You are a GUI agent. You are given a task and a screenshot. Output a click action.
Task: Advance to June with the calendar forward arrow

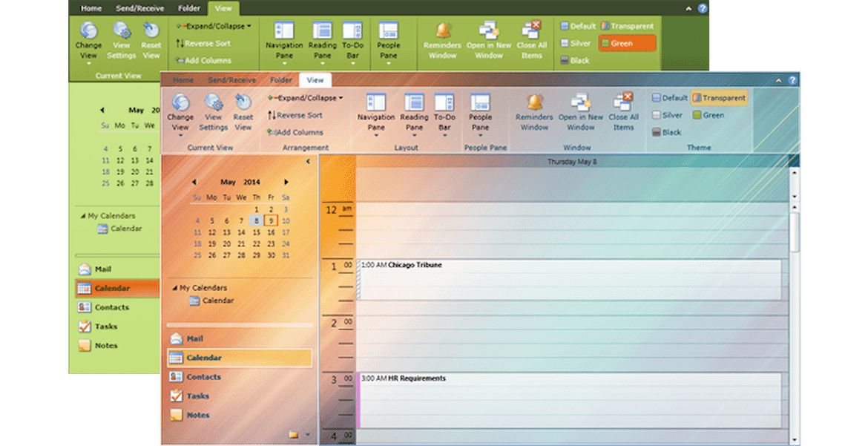(286, 182)
